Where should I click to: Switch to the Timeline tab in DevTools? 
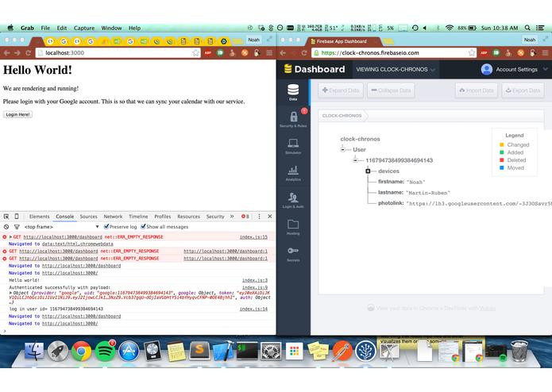[x=138, y=217]
